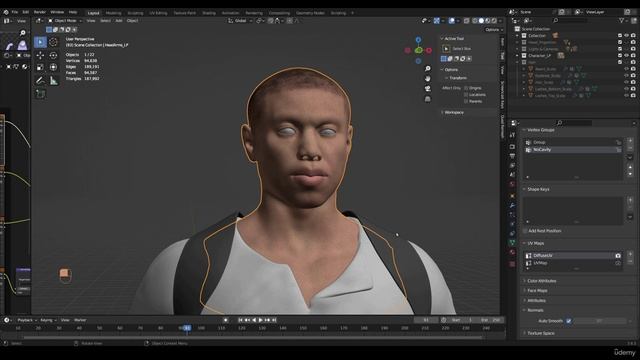Click the Auto Smooth angle slider
This screenshot has width=640, height=360.
point(599,321)
